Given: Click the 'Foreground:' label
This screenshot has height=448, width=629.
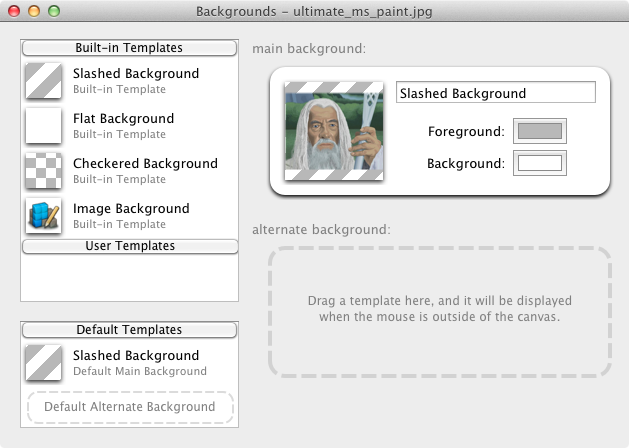Looking at the screenshot, I should coord(466,132).
